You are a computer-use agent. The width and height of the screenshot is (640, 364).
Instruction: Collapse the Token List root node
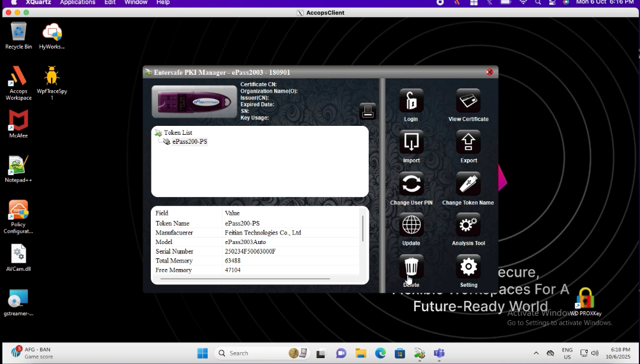tap(158, 133)
